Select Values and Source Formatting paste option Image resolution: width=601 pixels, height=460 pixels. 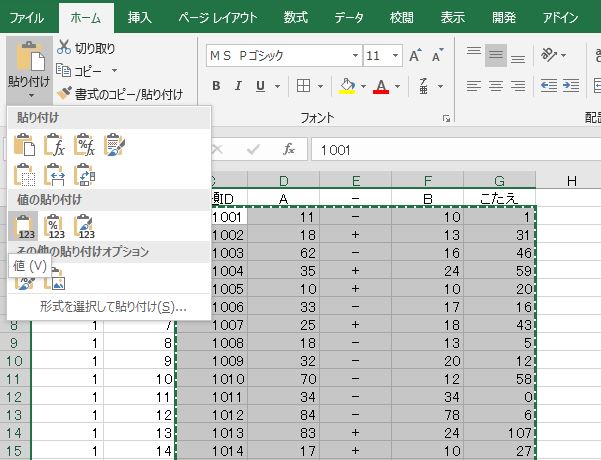pos(84,226)
